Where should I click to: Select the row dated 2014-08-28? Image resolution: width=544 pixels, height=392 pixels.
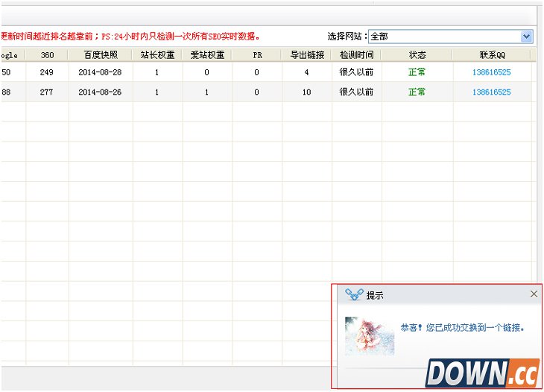101,72
